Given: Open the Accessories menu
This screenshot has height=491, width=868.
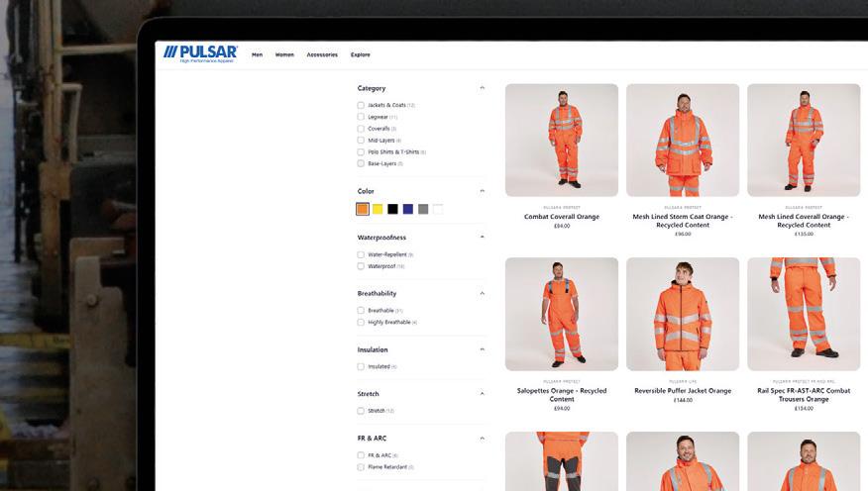Looking at the screenshot, I should coord(322,54).
